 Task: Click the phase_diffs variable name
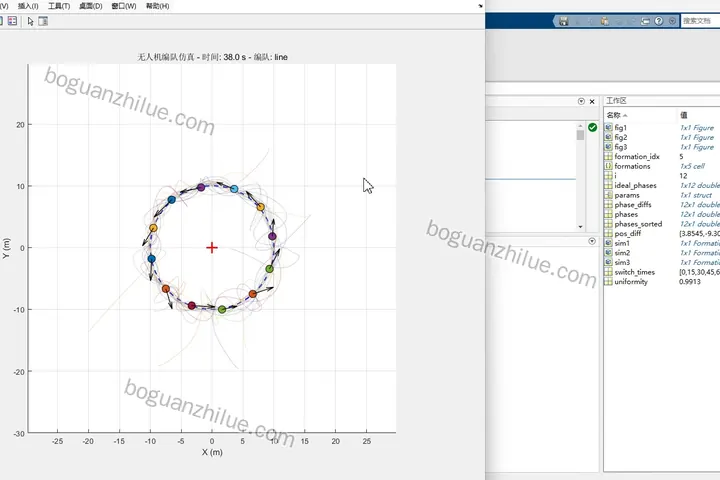pos(633,205)
